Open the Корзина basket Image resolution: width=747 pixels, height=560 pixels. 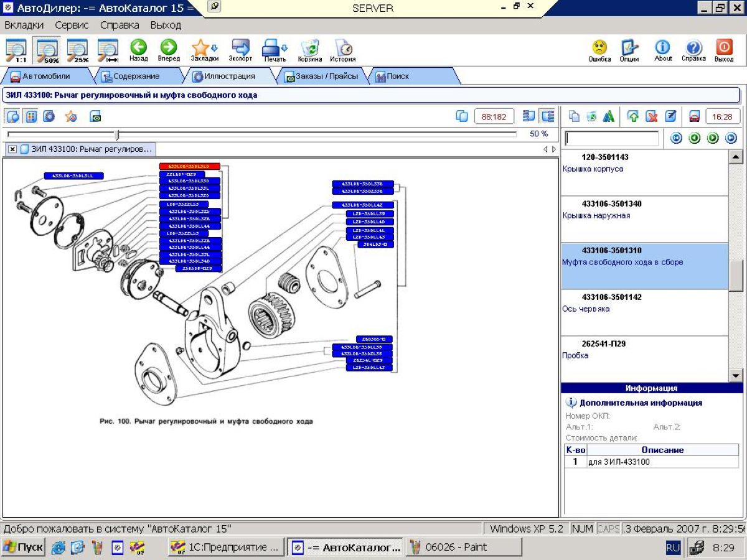tap(310, 50)
